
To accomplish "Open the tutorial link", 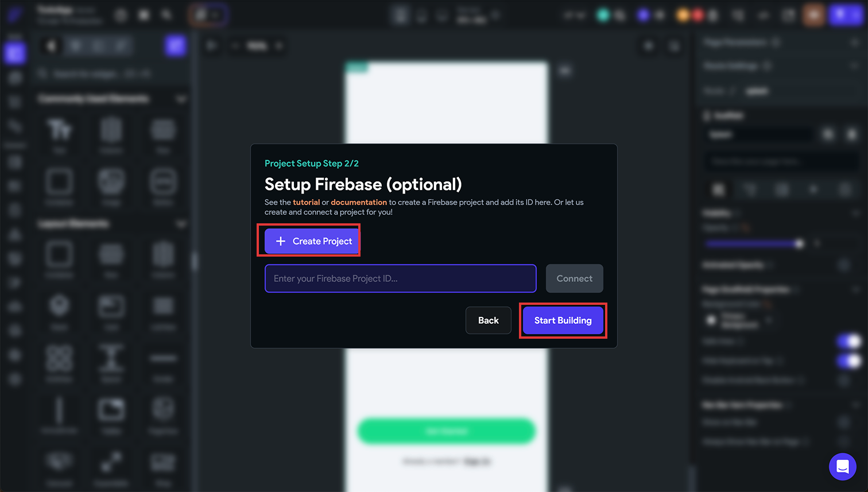I will point(307,202).
